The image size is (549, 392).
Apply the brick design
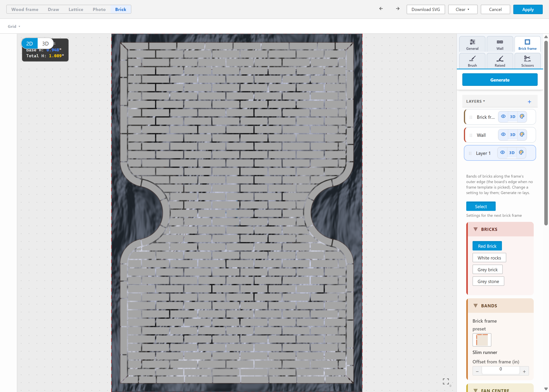coord(528,9)
